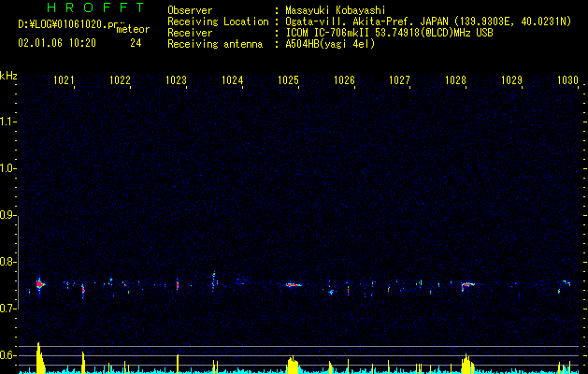The image size is (588, 374).
Task: Click the 1.0 kHz frequency label
Action: [7, 168]
